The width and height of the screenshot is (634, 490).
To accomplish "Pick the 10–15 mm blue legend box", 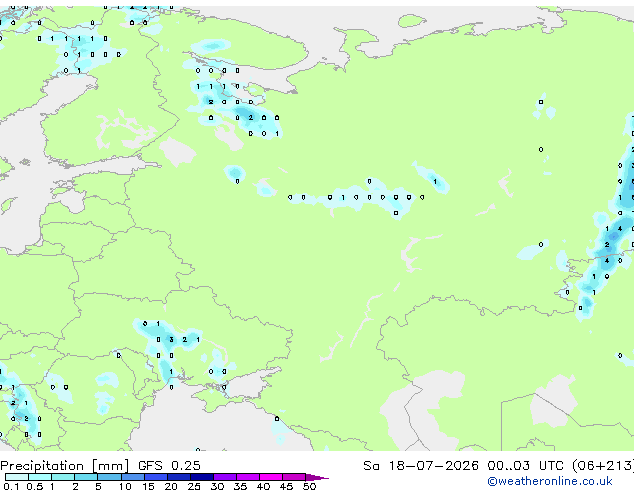I will coord(133,477).
